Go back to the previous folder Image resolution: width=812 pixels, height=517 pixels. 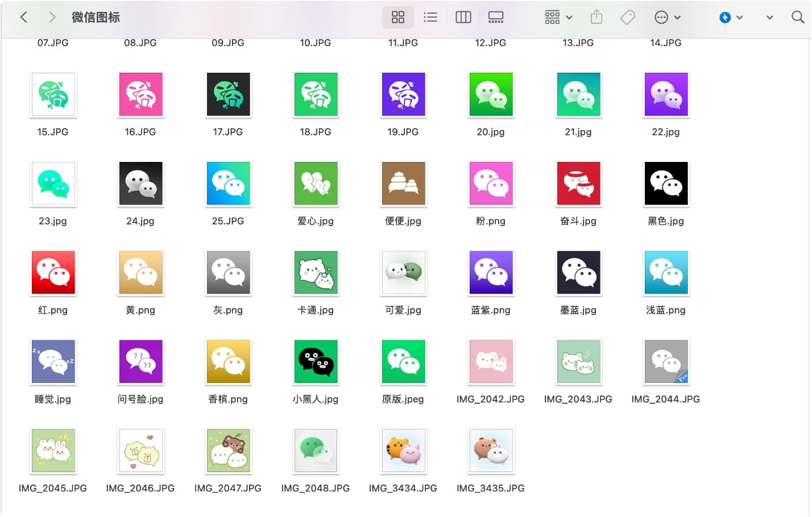pyautogui.click(x=24, y=17)
